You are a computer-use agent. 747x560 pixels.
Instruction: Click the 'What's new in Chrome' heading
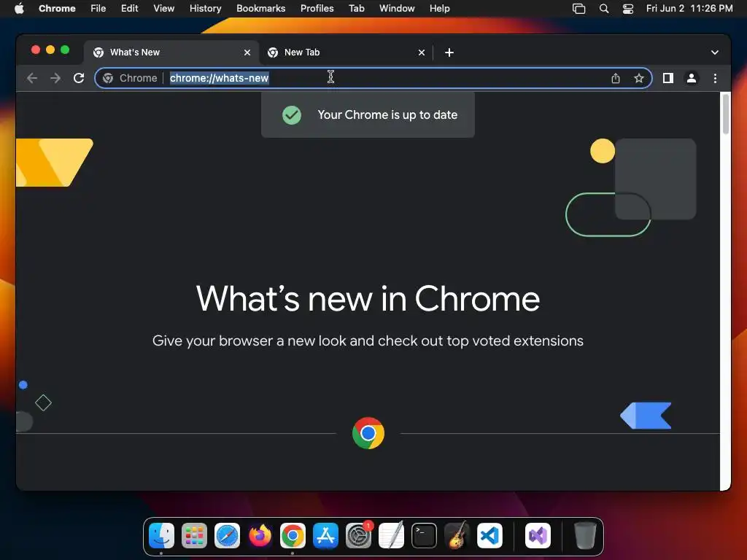coord(368,299)
